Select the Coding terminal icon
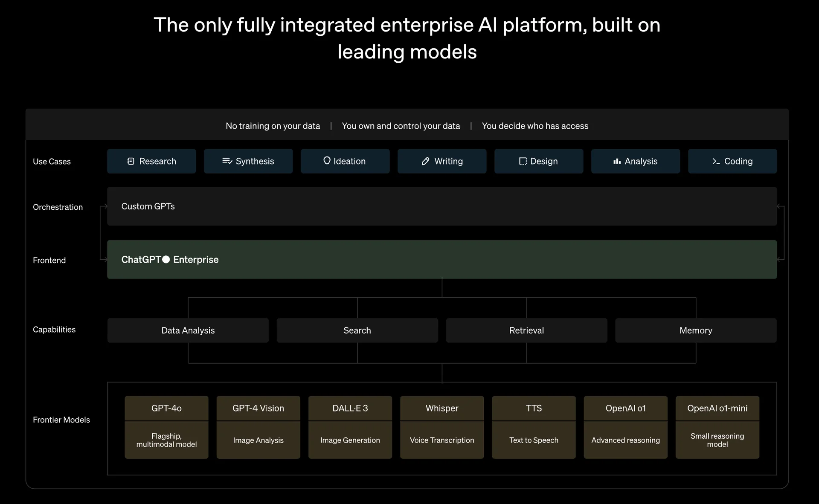Screen dimensions: 819x504 [x=716, y=161]
